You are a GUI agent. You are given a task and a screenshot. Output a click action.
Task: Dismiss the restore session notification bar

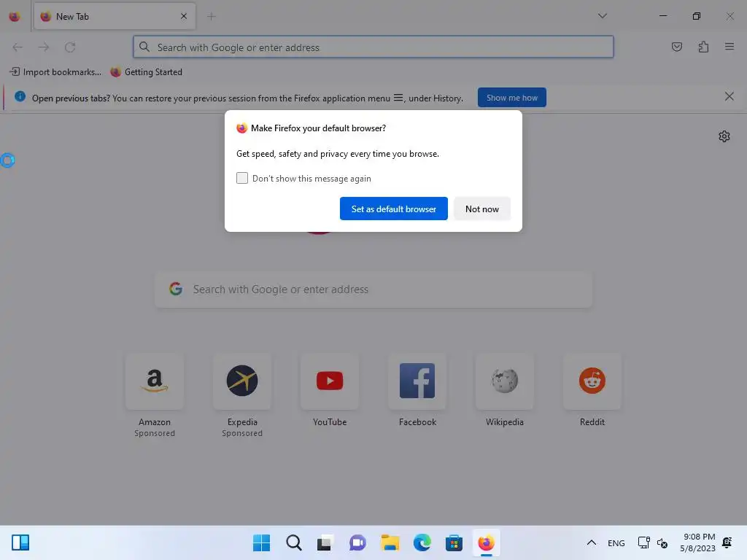pyautogui.click(x=729, y=97)
